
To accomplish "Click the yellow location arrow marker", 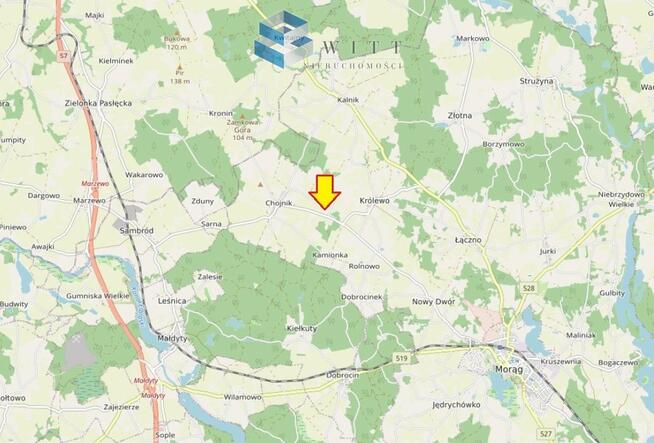I will pos(324,192).
